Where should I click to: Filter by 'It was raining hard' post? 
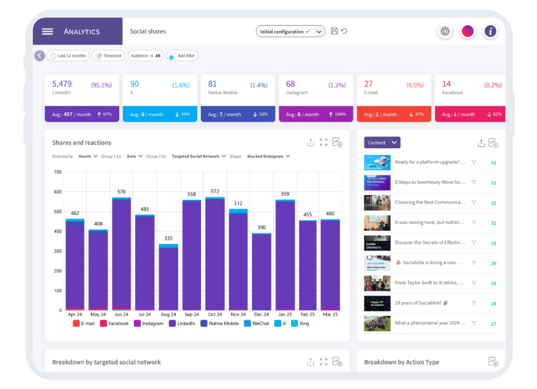[474, 223]
